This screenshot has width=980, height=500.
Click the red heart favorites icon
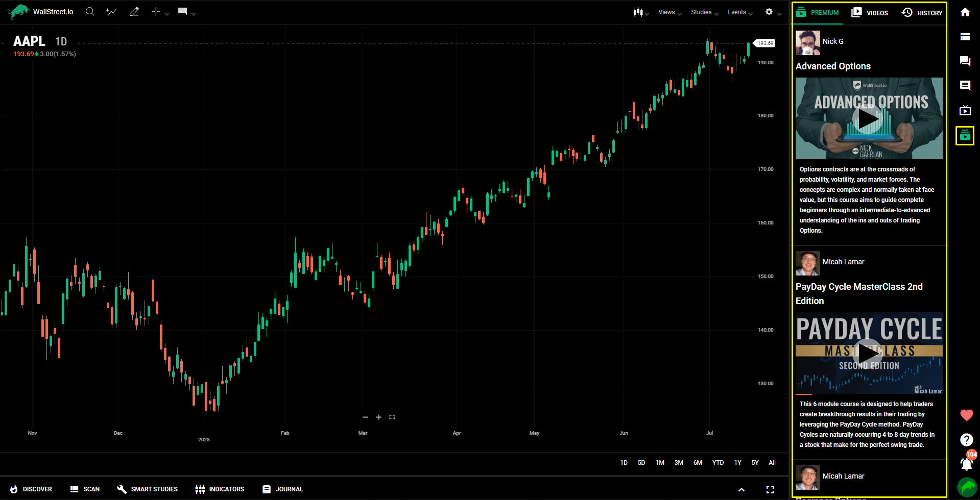(967, 415)
